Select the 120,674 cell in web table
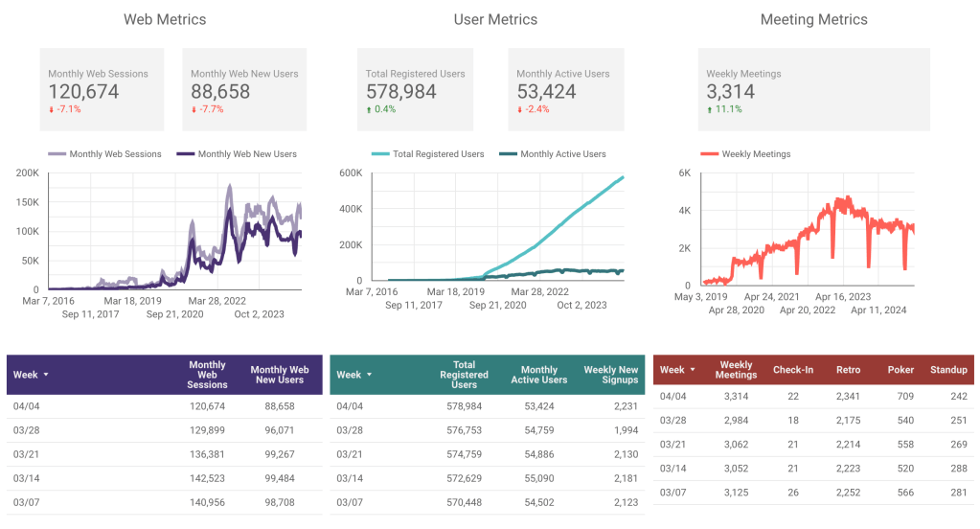Image resolution: width=980 pixels, height=529 pixels. pos(207,406)
